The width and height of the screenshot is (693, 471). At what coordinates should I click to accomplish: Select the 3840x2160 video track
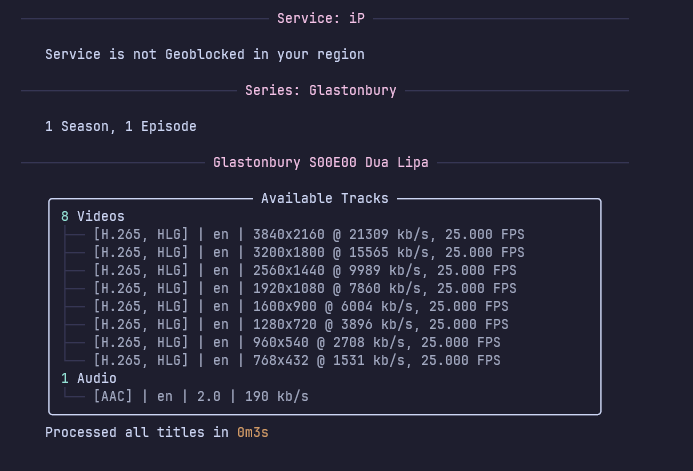pos(309,235)
